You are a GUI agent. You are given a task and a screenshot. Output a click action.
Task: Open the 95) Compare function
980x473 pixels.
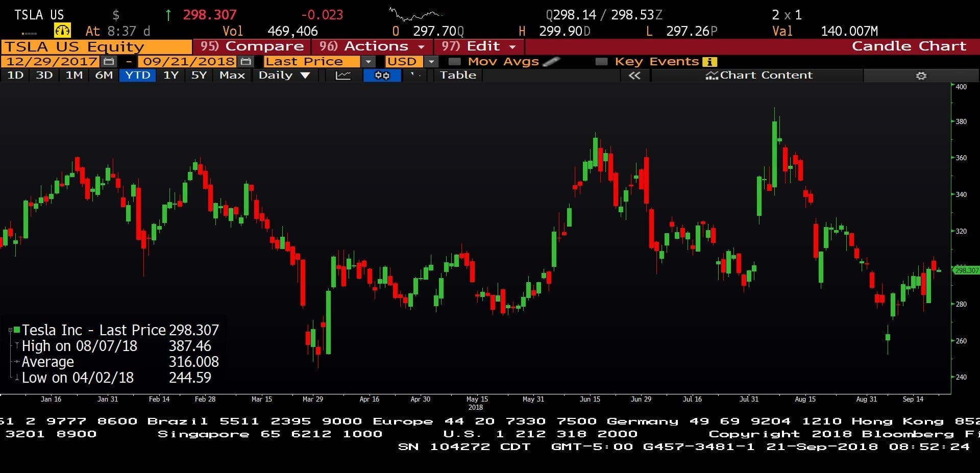[252, 46]
